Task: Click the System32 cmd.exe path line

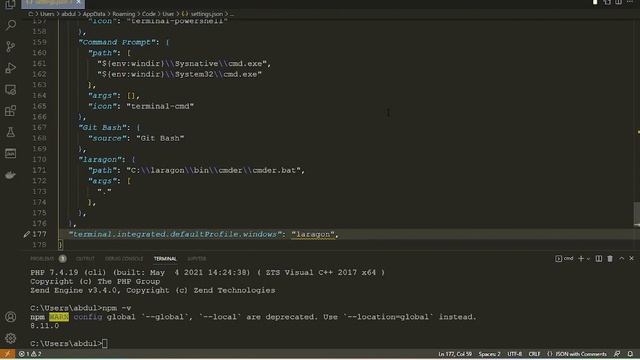Action: coord(179,74)
